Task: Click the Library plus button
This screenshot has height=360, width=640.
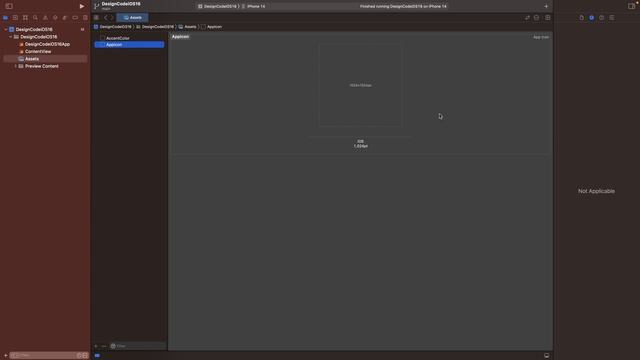Action: point(546,6)
